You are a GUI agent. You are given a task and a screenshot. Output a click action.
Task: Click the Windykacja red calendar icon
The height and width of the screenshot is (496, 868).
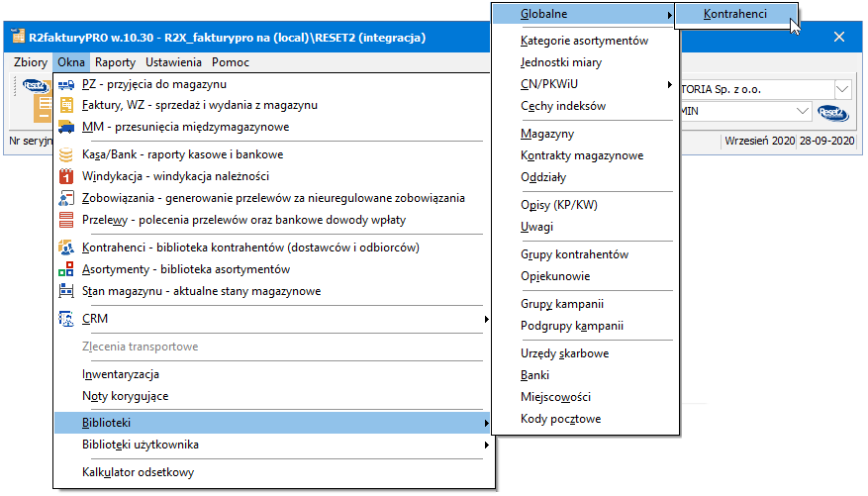(66, 176)
